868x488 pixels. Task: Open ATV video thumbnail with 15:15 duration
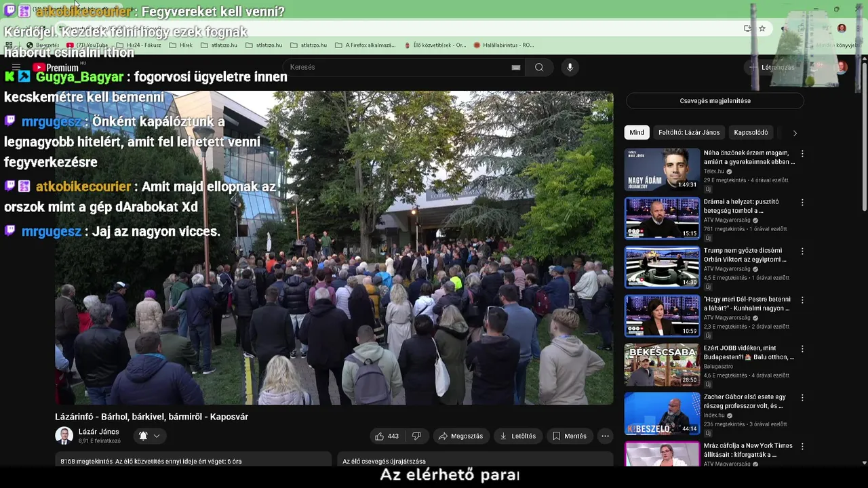click(x=662, y=218)
